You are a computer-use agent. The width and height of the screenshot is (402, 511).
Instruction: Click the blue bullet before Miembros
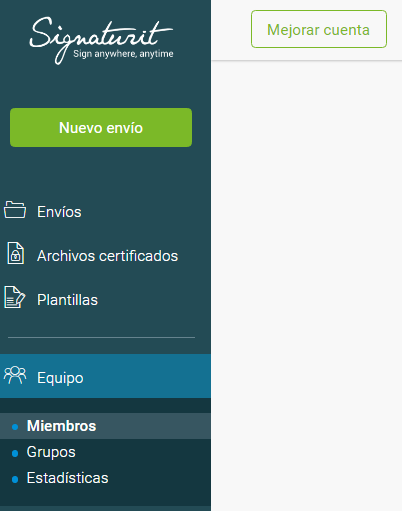[15, 427]
